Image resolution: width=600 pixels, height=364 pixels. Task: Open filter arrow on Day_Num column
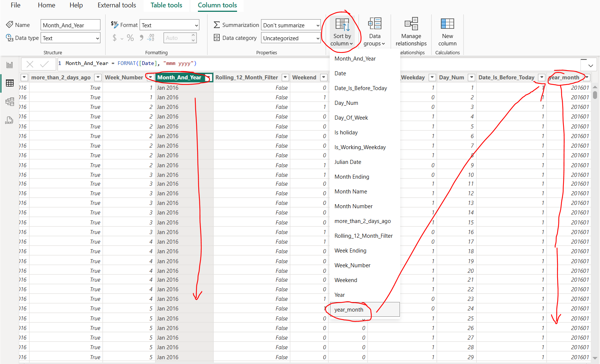click(x=471, y=78)
